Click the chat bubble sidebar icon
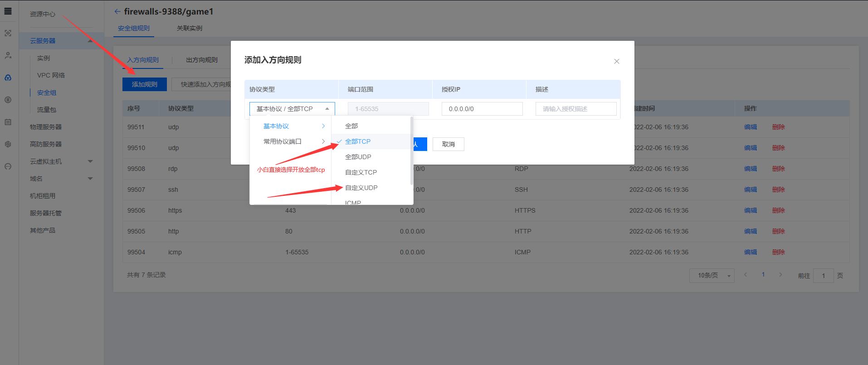Image resolution: width=868 pixels, height=365 pixels. [8, 166]
